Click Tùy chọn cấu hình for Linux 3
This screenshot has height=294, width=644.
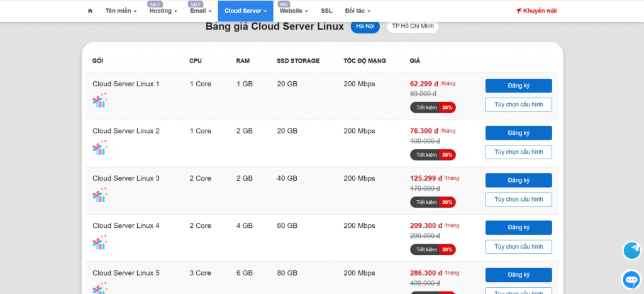518,199
